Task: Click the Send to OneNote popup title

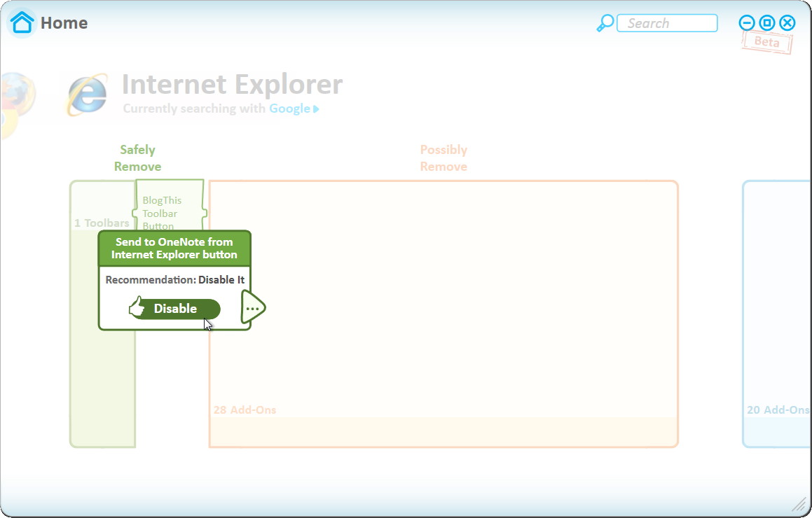Action: [x=174, y=248]
